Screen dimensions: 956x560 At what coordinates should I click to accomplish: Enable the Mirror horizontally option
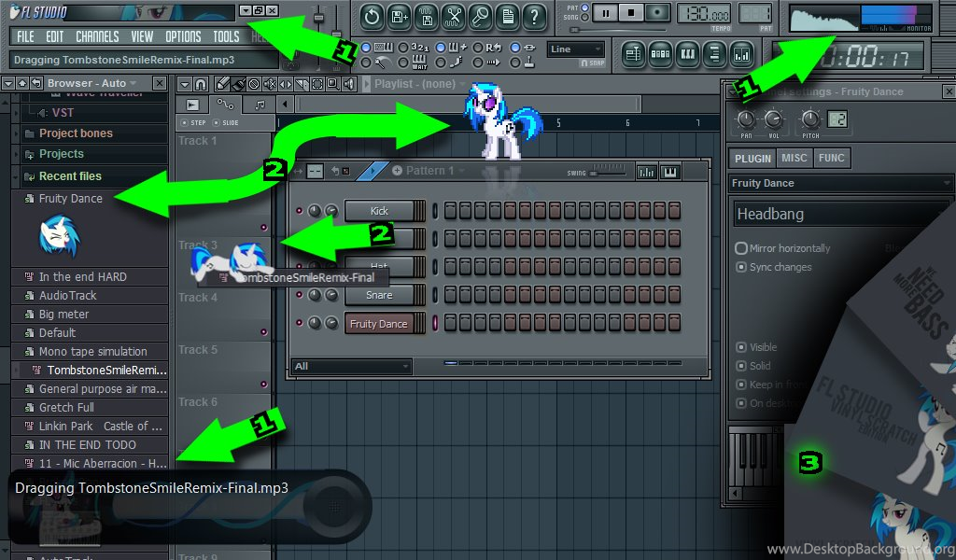(x=741, y=248)
